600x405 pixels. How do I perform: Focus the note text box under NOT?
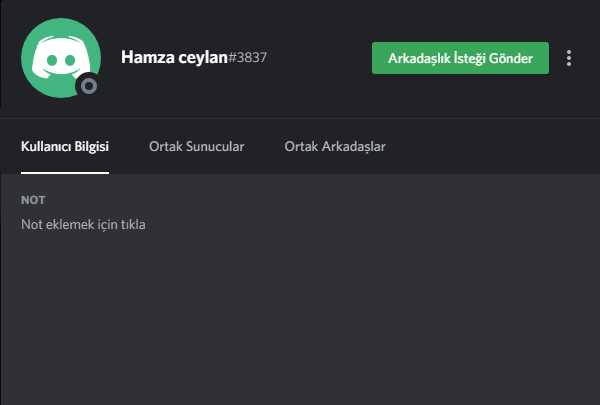(84, 224)
